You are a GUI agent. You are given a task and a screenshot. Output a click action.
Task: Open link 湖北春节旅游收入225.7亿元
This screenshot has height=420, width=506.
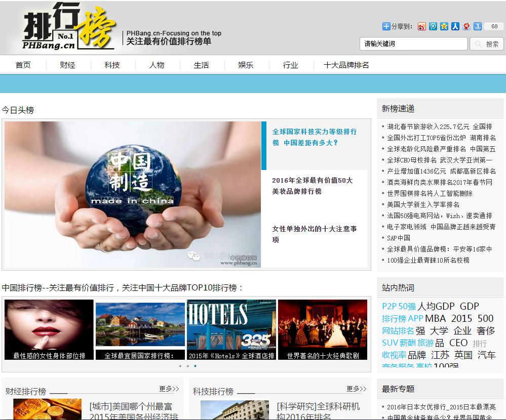click(439, 127)
